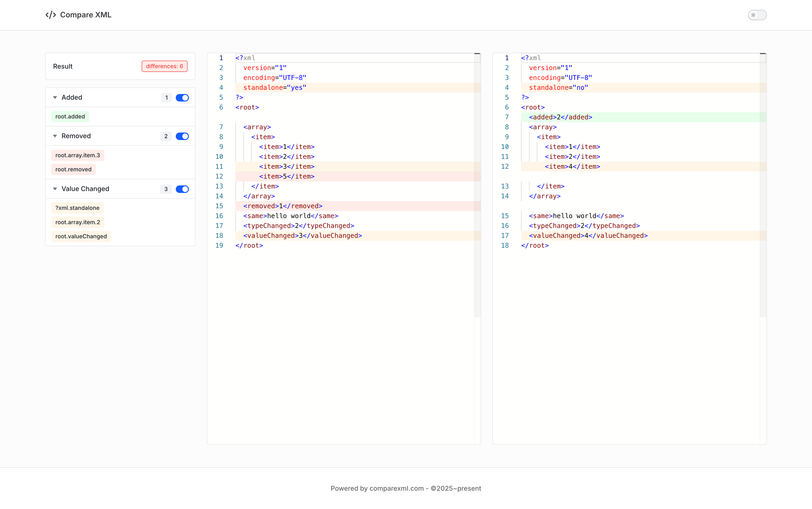Select the root.array.item.2 diff tag

[78, 222]
